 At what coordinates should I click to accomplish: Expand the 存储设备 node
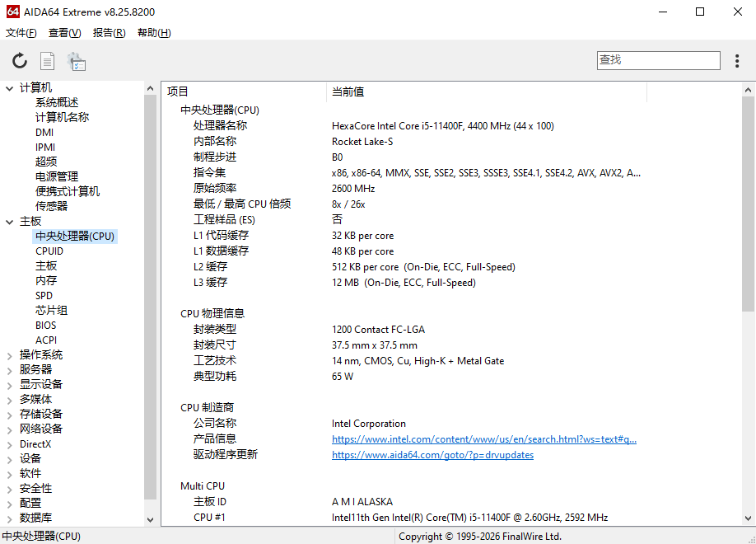[x=9, y=415]
